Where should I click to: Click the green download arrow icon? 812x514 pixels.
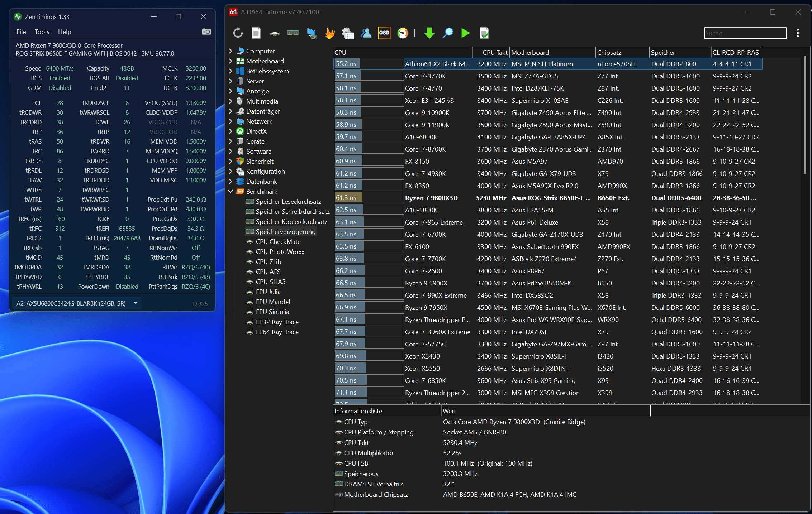click(x=429, y=33)
